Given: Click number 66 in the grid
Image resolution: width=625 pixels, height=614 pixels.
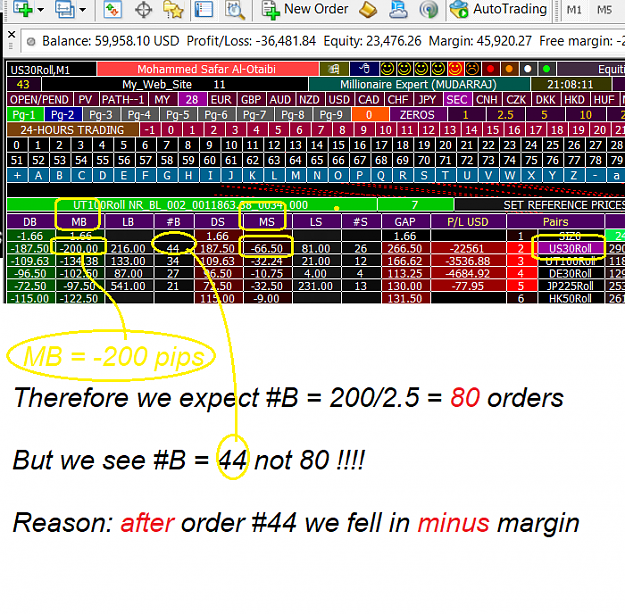Looking at the screenshot, I should coord(338,160).
